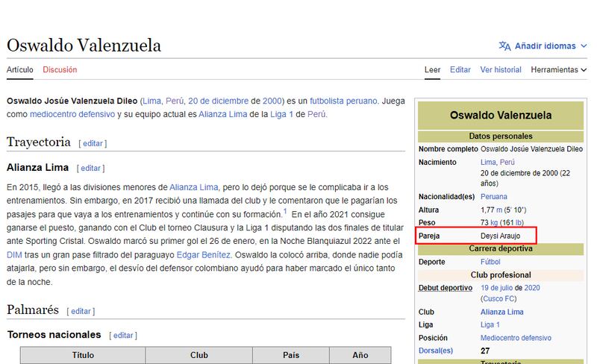Click the Debut deportivo label
The width and height of the screenshot is (597, 364).
point(446,288)
